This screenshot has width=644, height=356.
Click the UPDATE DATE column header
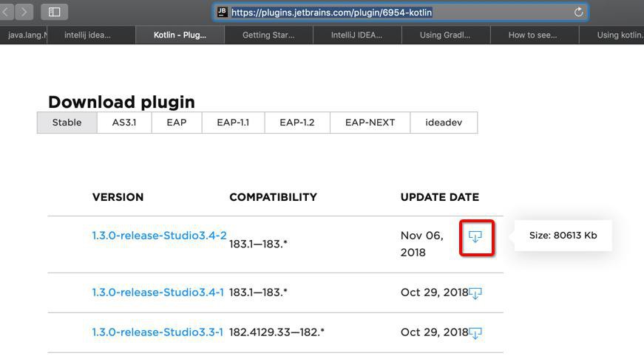coord(440,197)
